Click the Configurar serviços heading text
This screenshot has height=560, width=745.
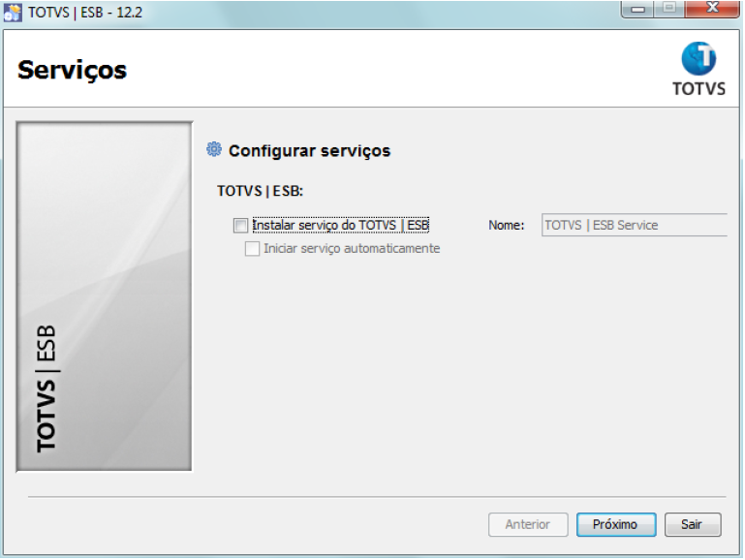(309, 151)
